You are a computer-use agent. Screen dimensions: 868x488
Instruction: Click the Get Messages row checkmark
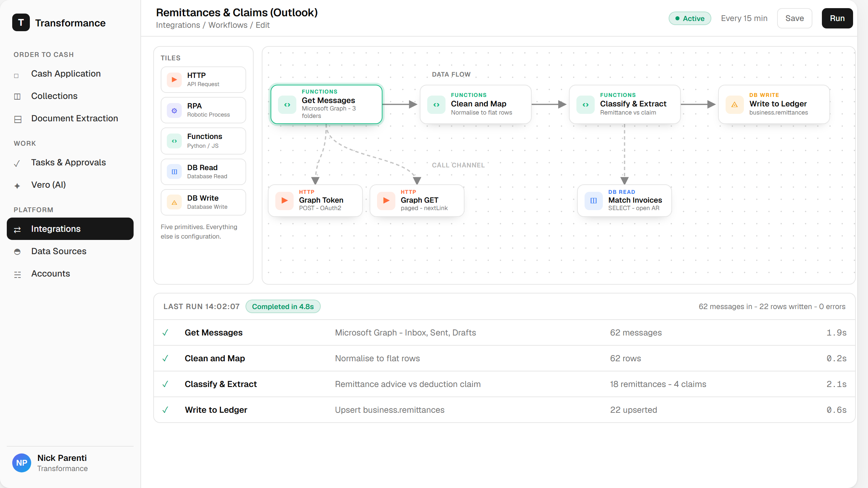[165, 333]
